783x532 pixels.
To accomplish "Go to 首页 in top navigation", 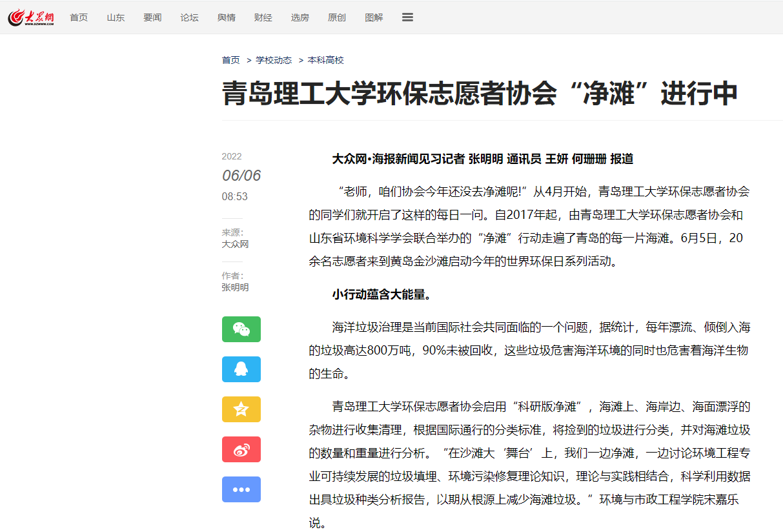I will (x=79, y=17).
